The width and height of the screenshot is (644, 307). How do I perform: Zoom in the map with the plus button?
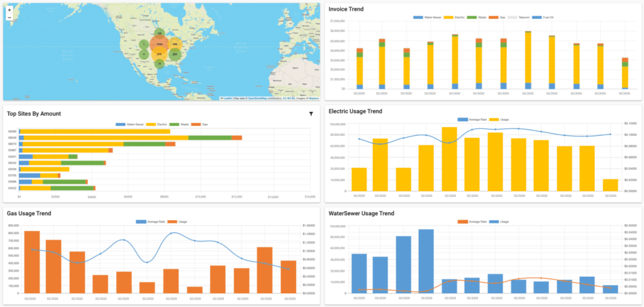[9, 9]
